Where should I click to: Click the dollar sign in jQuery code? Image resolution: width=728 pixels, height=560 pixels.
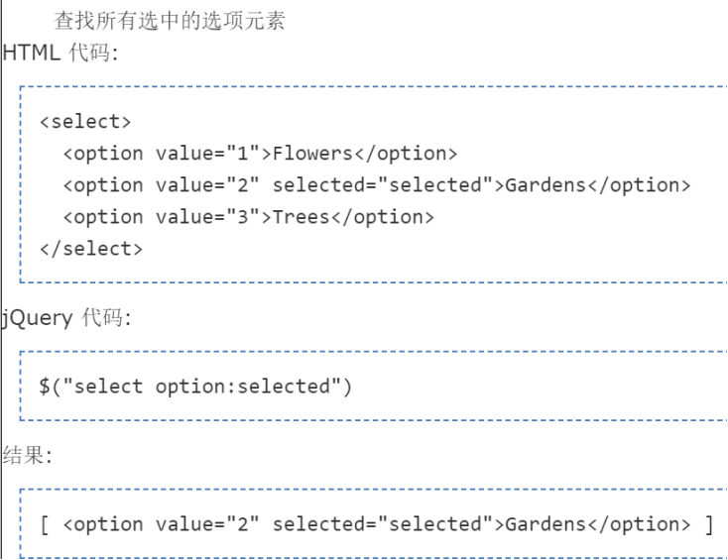[45, 387]
